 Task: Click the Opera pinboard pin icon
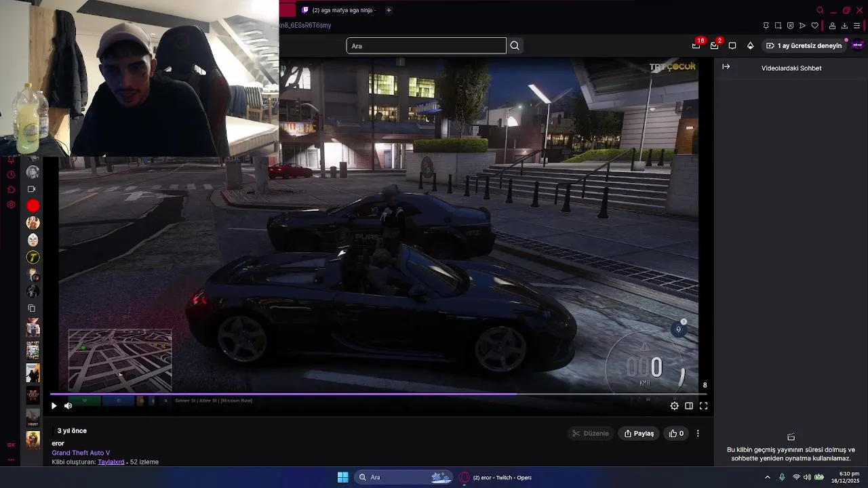[766, 26]
